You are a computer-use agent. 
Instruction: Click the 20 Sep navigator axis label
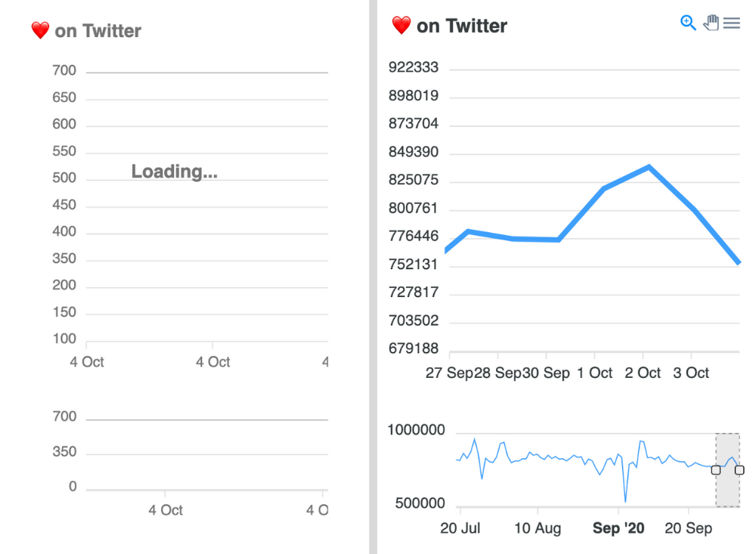pos(688,528)
